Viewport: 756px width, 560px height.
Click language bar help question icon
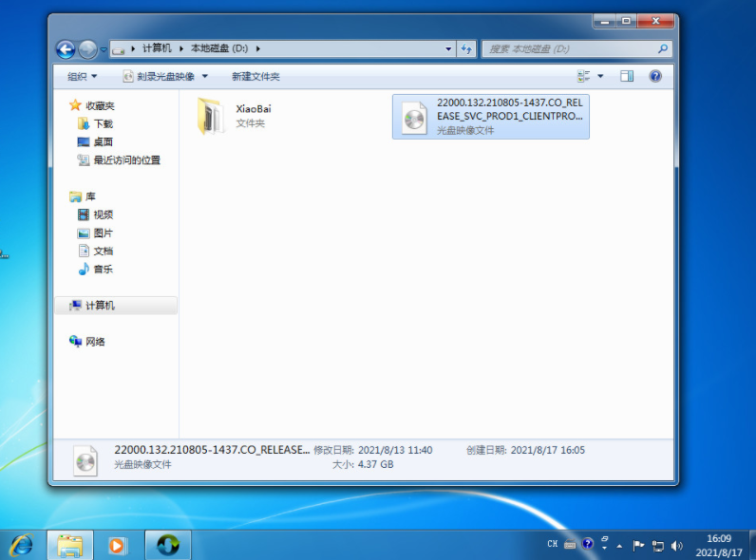[x=587, y=544]
